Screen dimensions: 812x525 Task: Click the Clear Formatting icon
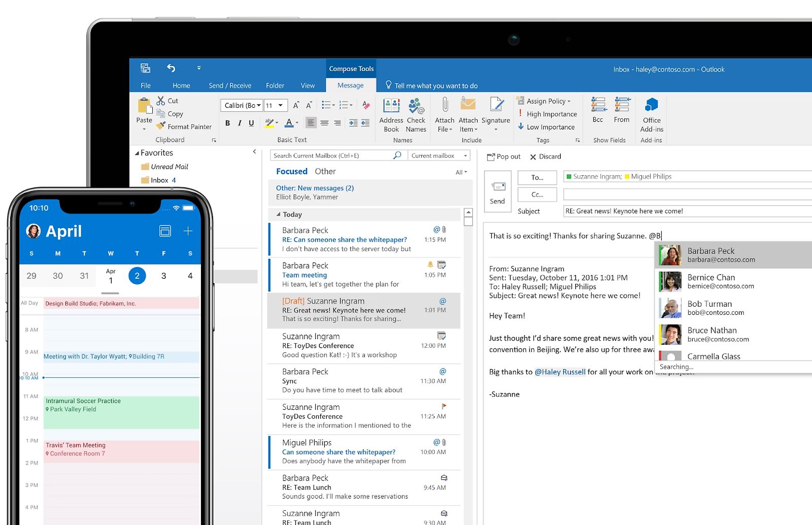[366, 105]
